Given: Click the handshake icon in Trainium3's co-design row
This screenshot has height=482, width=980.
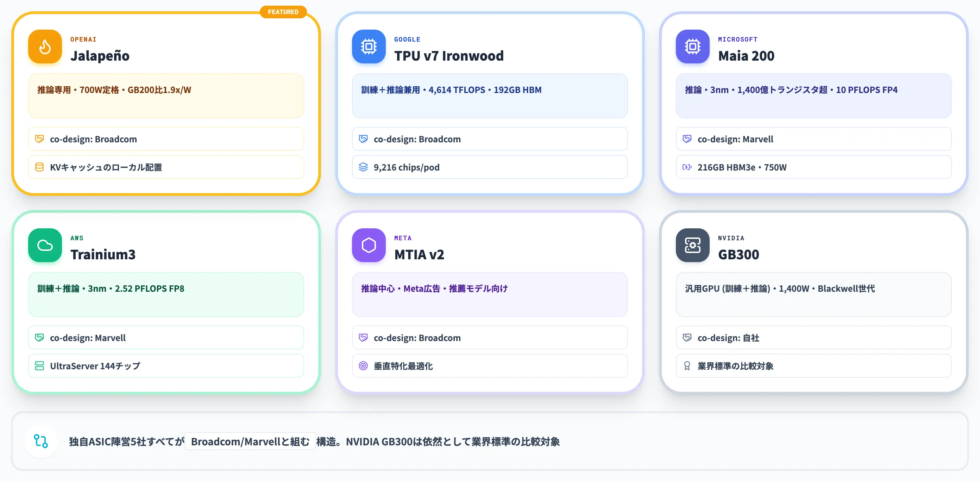Looking at the screenshot, I should click(39, 338).
